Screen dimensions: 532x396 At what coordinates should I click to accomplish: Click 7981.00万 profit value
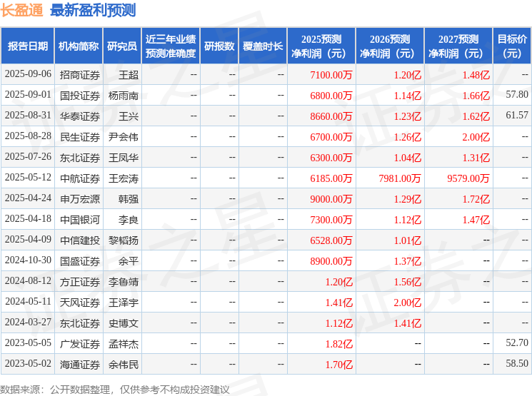400,178
